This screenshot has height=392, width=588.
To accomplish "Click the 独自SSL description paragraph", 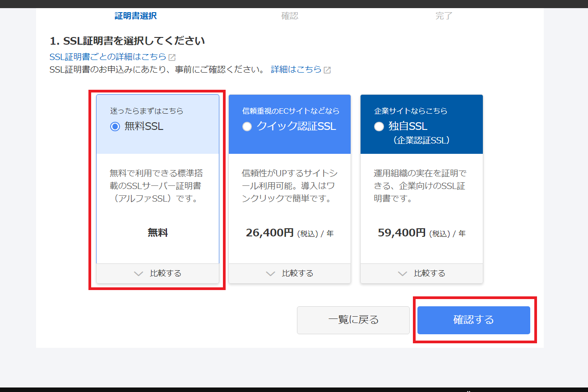I will (x=420, y=186).
